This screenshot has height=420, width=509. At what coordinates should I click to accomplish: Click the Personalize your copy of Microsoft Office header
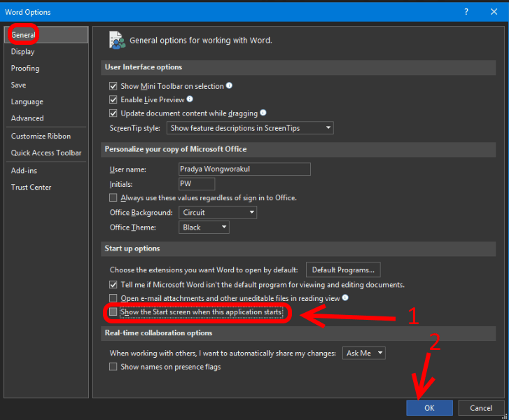[298, 149]
